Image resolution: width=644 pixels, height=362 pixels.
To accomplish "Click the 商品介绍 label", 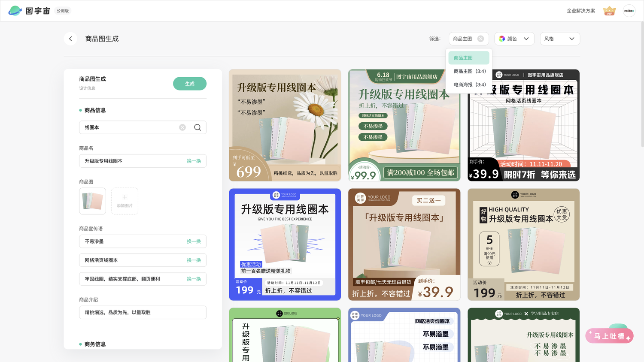I will coord(88,300).
